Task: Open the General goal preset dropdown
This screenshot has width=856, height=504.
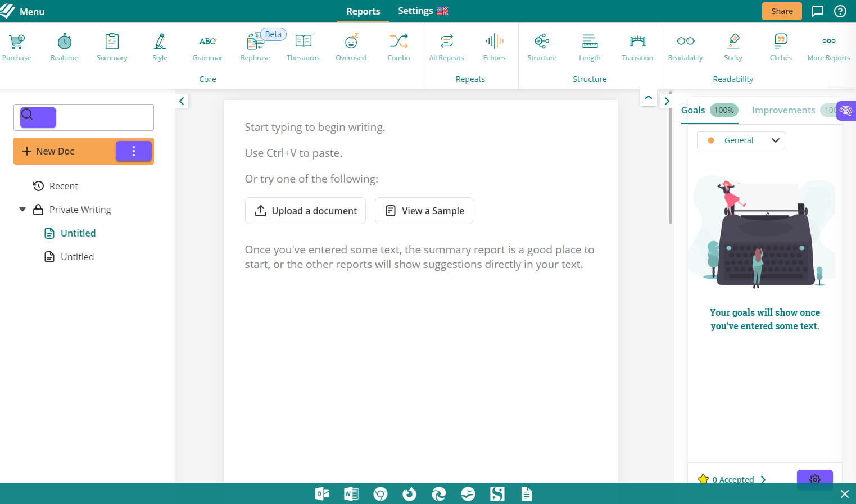Action: click(775, 140)
